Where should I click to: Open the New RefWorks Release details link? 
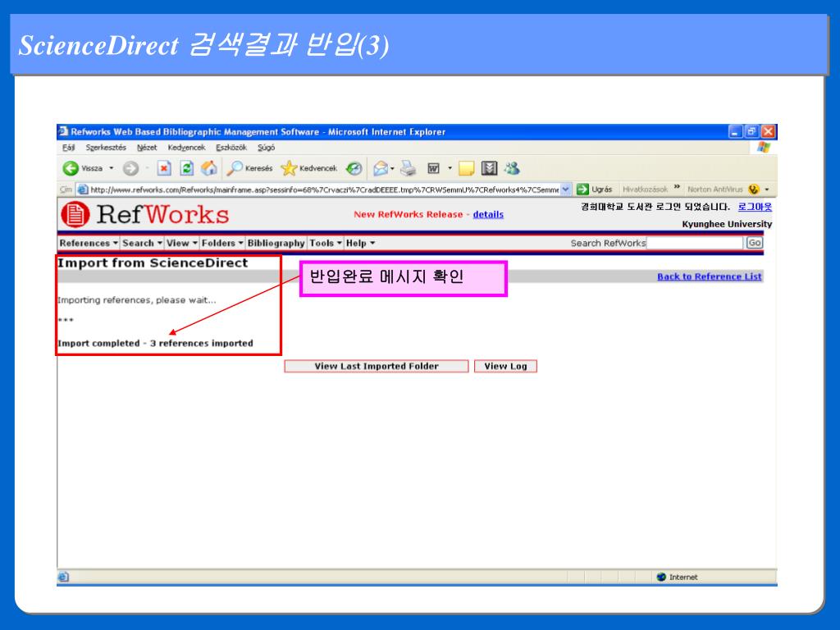click(x=488, y=214)
